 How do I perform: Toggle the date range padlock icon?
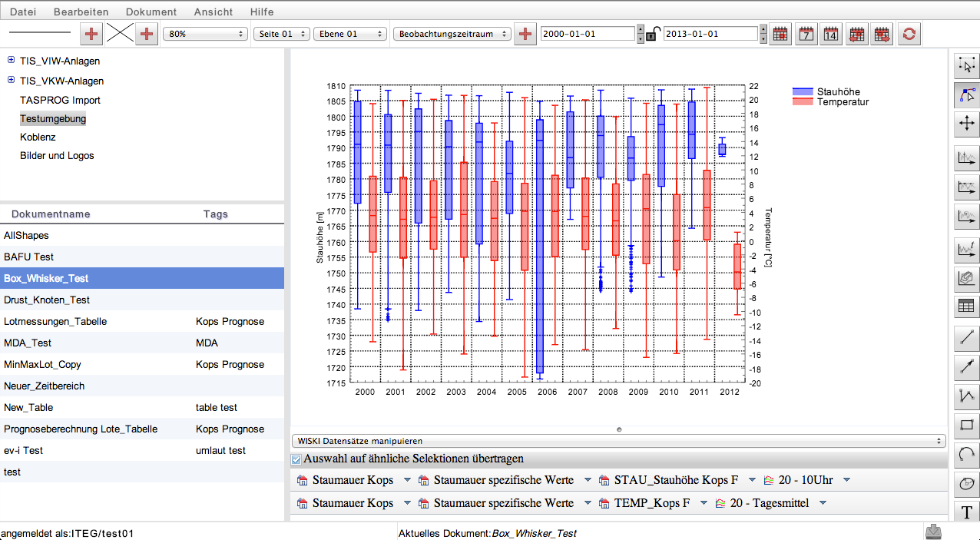pos(651,34)
